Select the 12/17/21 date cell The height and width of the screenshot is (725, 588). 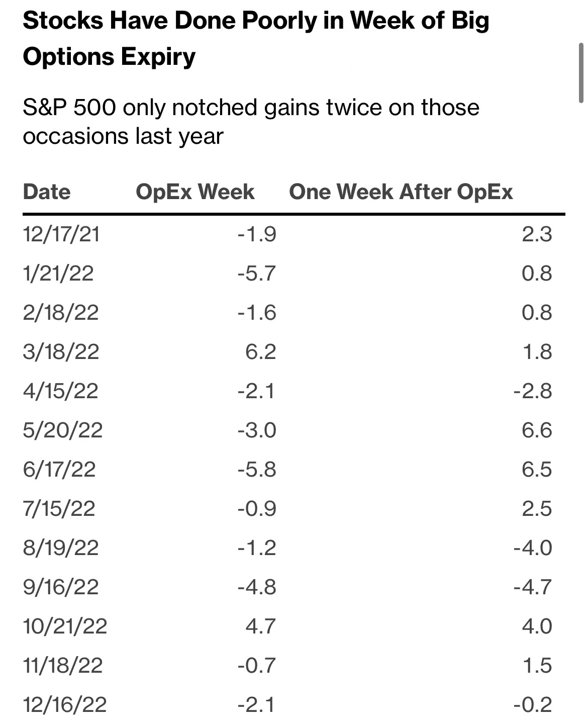[x=61, y=234]
